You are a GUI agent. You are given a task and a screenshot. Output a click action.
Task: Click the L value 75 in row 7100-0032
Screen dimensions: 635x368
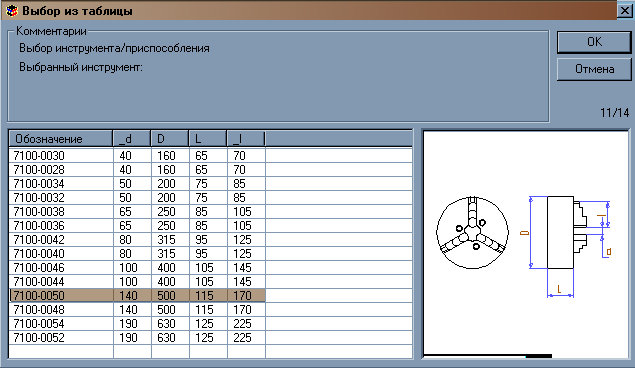click(x=208, y=198)
